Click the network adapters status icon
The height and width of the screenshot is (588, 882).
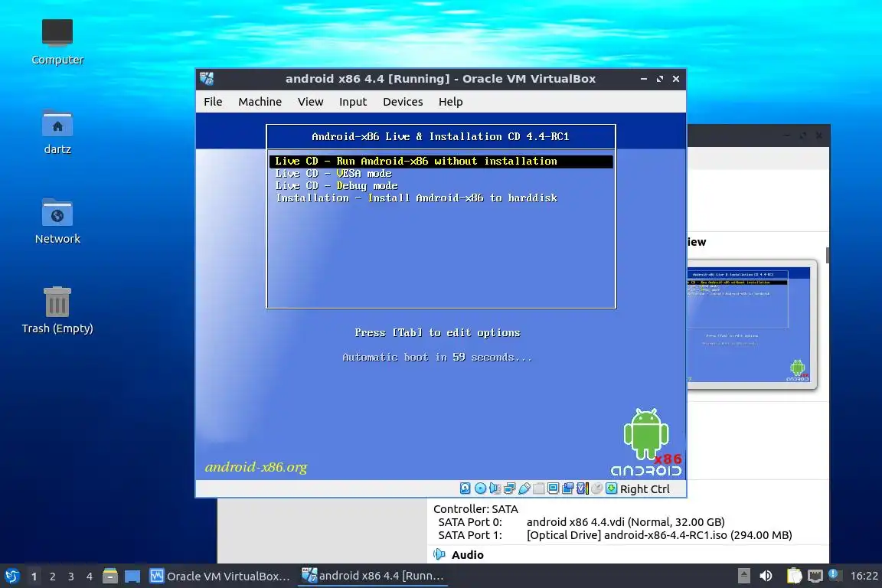pos(509,488)
